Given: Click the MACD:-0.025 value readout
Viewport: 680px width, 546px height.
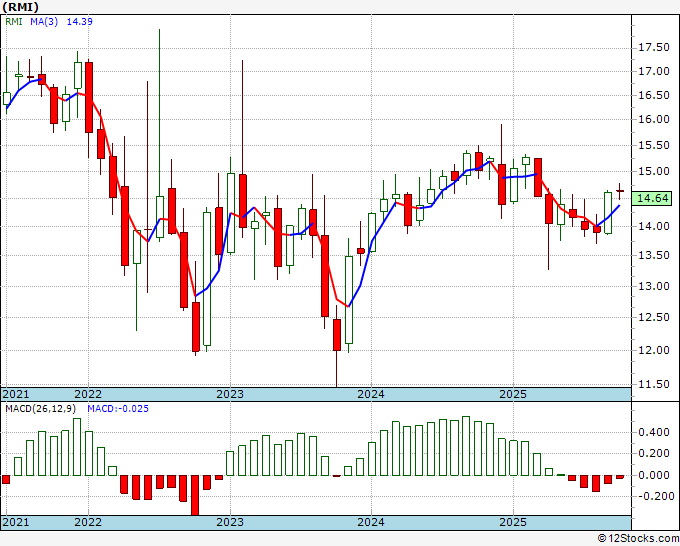Looking at the screenshot, I should point(118,409).
